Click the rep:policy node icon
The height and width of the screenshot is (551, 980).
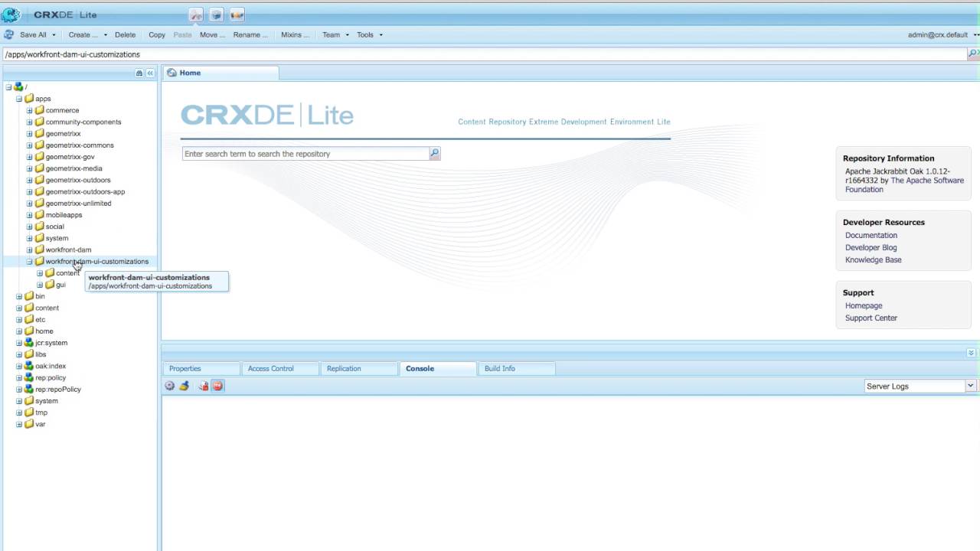coord(29,377)
